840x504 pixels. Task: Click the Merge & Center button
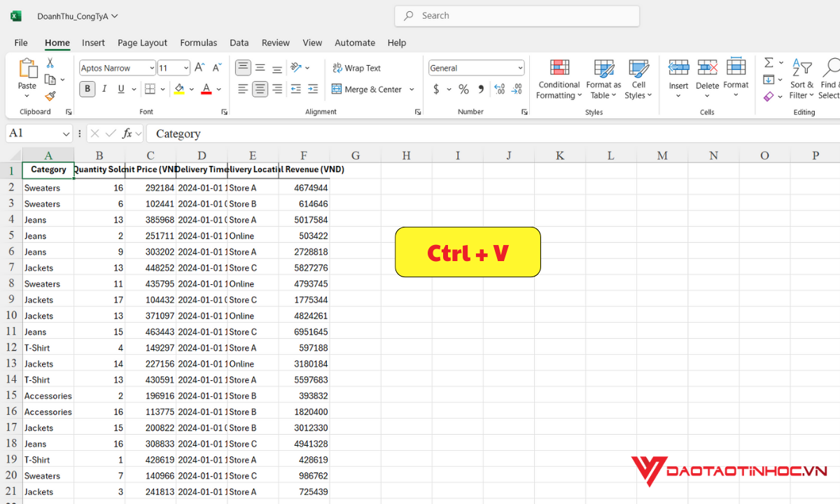pos(367,89)
